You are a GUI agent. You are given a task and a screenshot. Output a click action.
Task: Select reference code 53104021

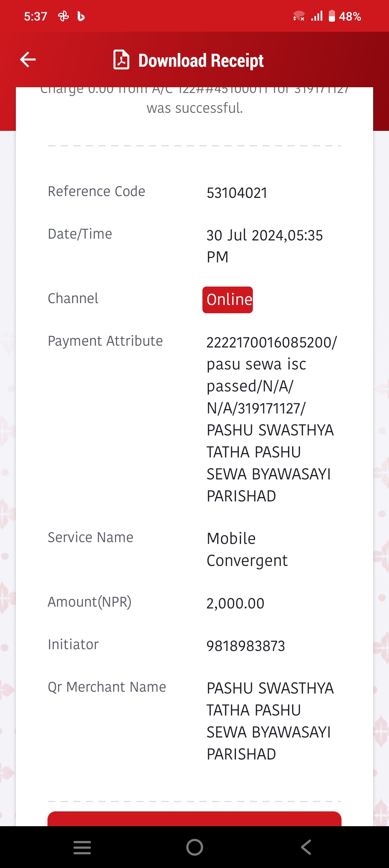click(237, 193)
